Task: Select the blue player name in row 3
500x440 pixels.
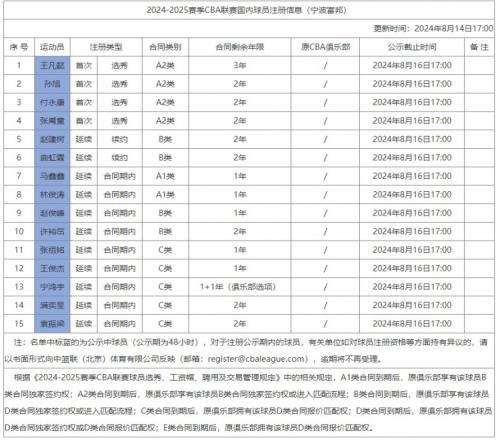Action: (52, 102)
